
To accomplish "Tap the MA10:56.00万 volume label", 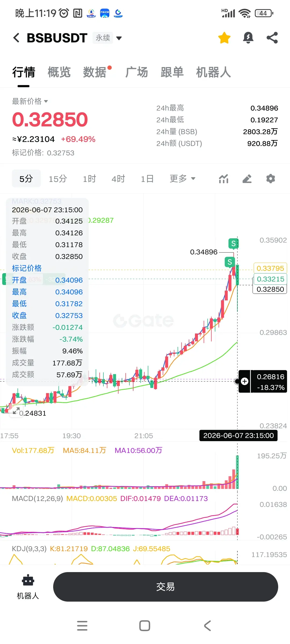I will 138,450.
